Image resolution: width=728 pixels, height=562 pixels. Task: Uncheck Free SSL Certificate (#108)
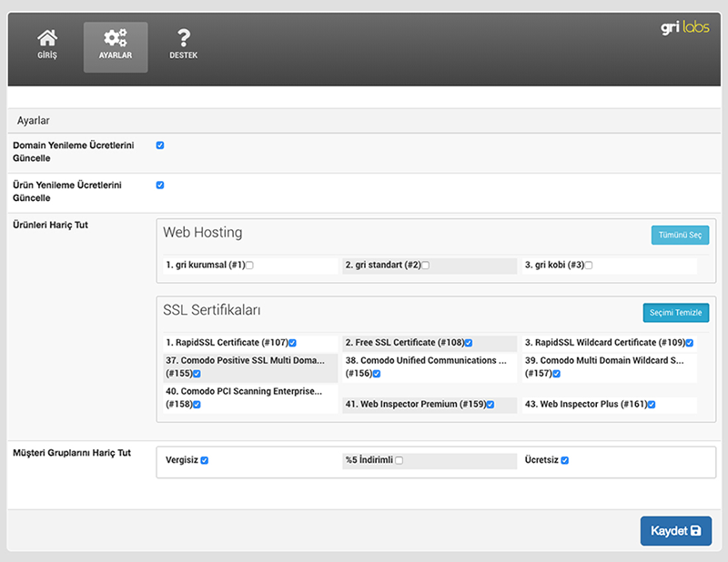(469, 343)
